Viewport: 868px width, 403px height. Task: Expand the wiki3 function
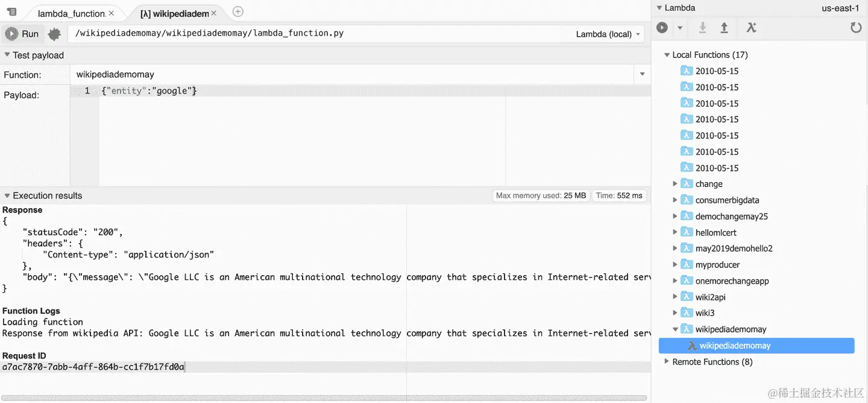(675, 313)
